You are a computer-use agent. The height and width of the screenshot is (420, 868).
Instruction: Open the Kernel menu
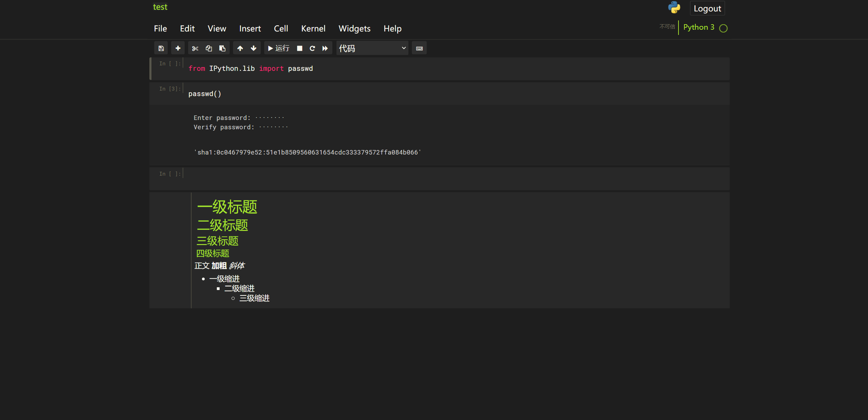coord(313,29)
